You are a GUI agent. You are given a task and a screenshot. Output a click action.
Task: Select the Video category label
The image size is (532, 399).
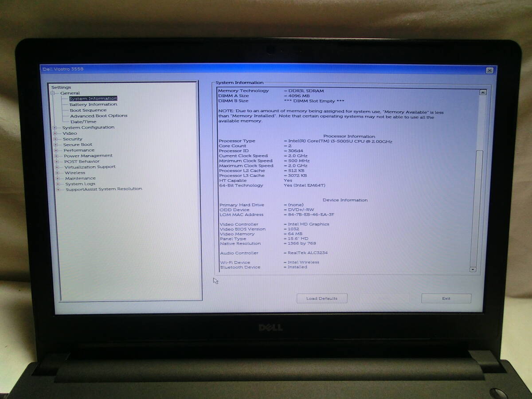(x=70, y=133)
